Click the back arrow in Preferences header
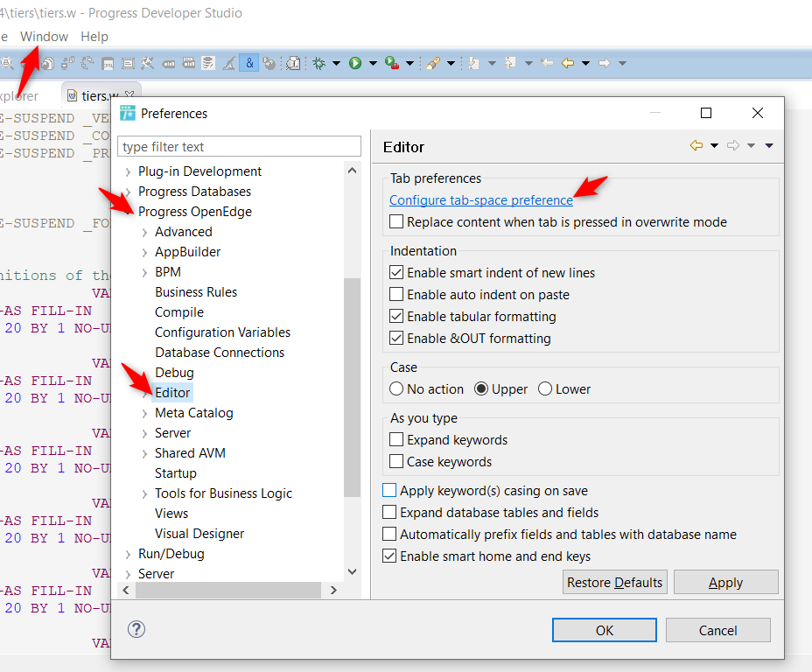 click(696, 146)
